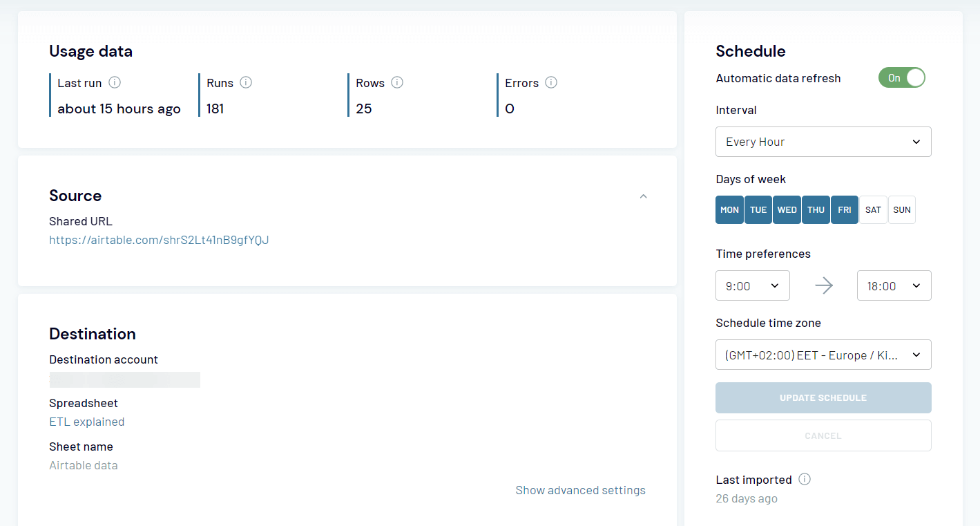This screenshot has width=980, height=526.
Task: Deselect Monday from days of week
Action: [729, 209]
